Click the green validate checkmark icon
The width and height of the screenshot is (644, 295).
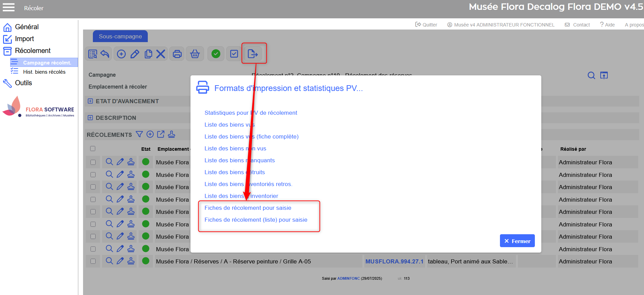[216, 54]
